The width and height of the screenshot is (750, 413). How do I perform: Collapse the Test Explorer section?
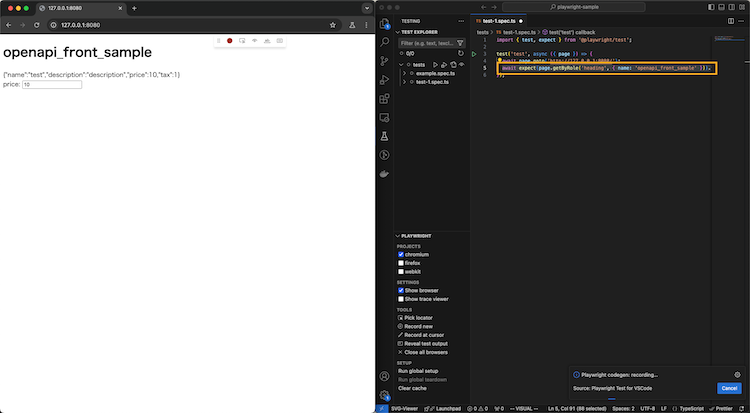398,32
